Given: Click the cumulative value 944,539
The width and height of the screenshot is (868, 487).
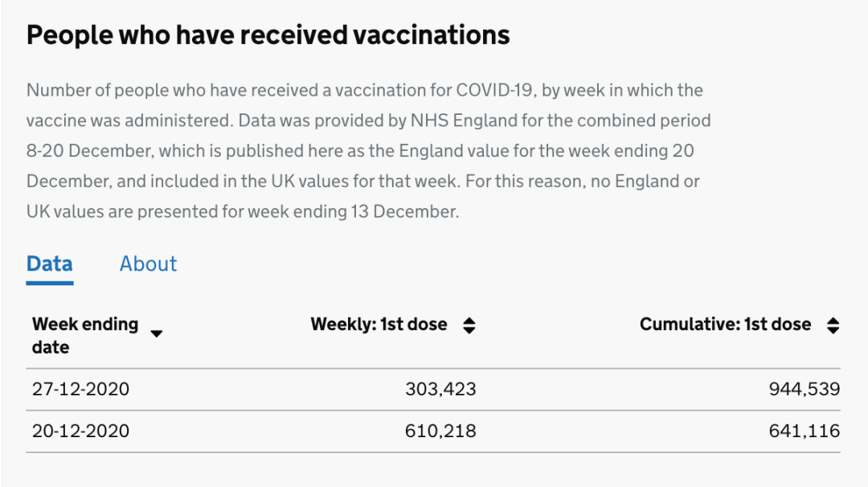Looking at the screenshot, I should pyautogui.click(x=805, y=389).
